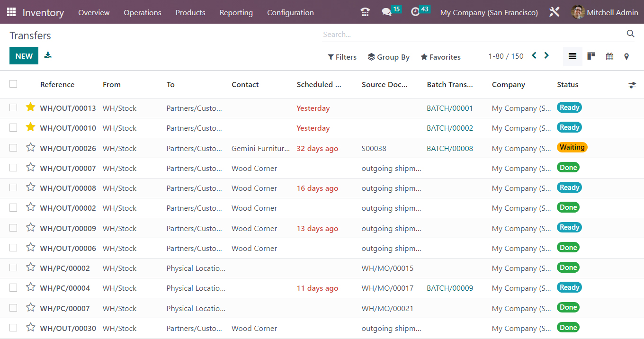Open the Reporting menu
644x339 pixels.
(236, 12)
